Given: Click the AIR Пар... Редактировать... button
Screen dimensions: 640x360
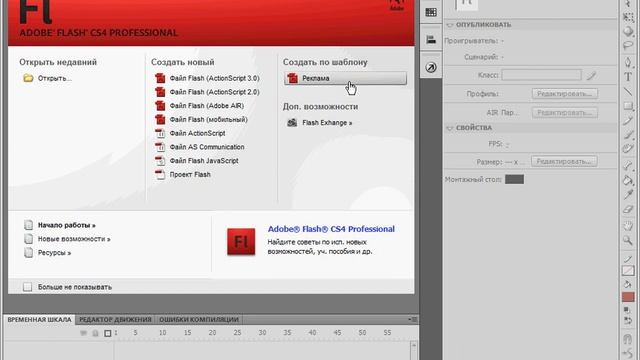Looking at the screenshot, I should tap(564, 113).
